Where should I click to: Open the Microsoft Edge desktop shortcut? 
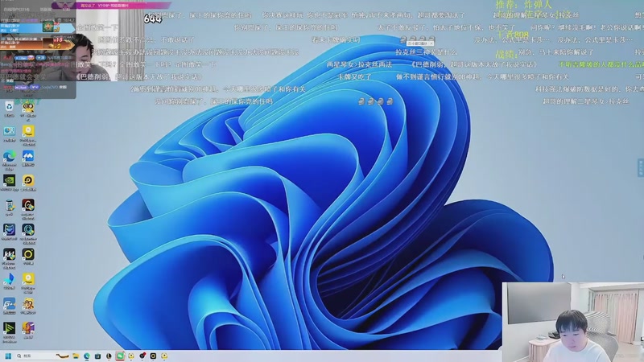[9, 156]
